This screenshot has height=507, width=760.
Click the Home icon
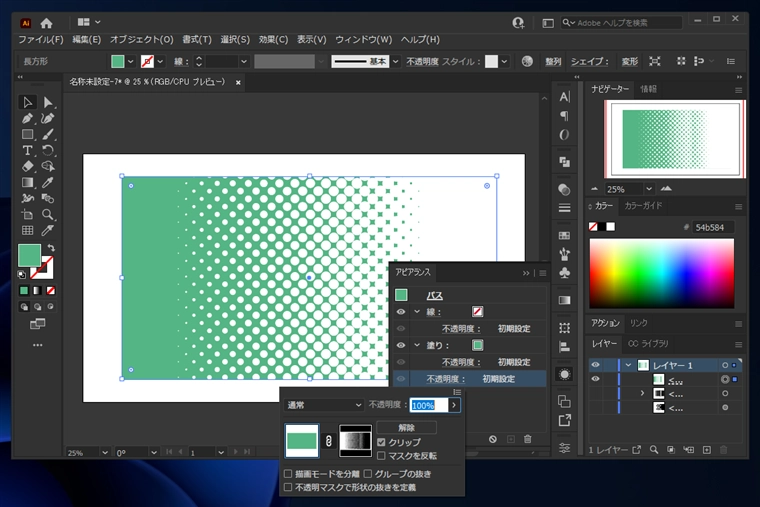47,23
